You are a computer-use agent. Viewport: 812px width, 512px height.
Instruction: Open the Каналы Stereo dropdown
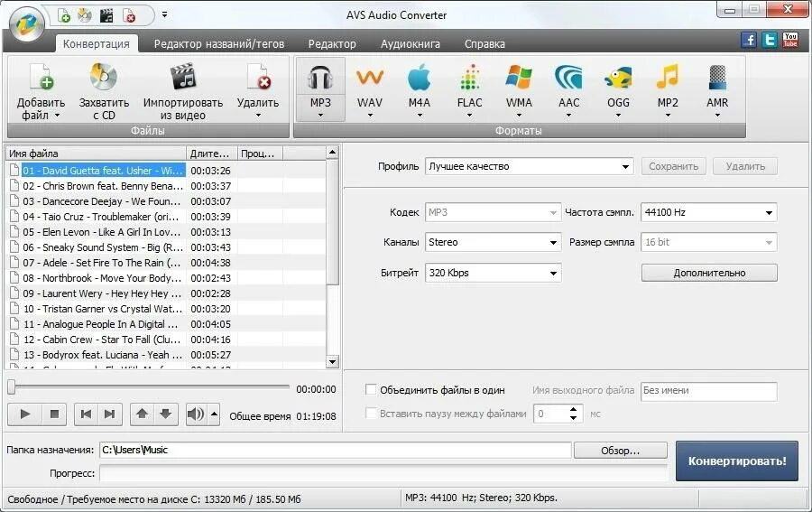(x=493, y=242)
